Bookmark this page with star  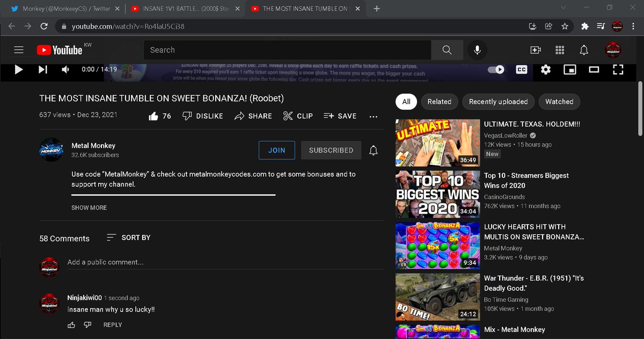click(565, 26)
